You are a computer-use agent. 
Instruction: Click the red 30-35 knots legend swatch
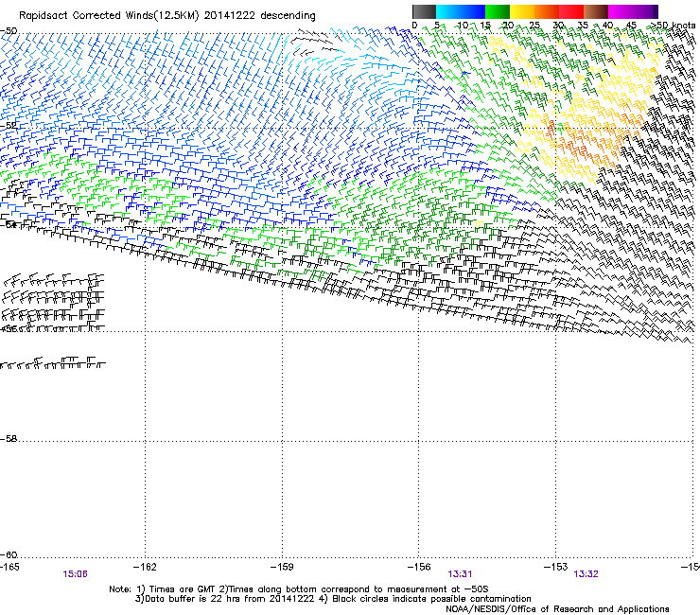tap(571, 11)
